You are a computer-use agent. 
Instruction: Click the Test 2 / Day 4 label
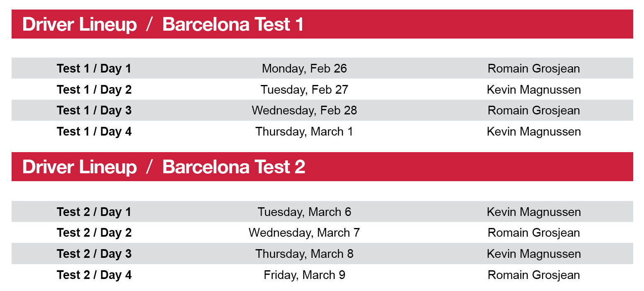pos(94,275)
